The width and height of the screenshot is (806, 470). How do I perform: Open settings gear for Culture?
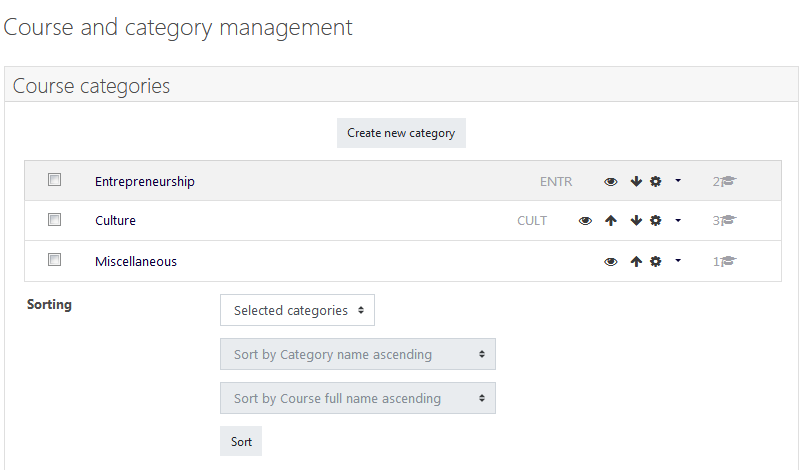(x=655, y=221)
